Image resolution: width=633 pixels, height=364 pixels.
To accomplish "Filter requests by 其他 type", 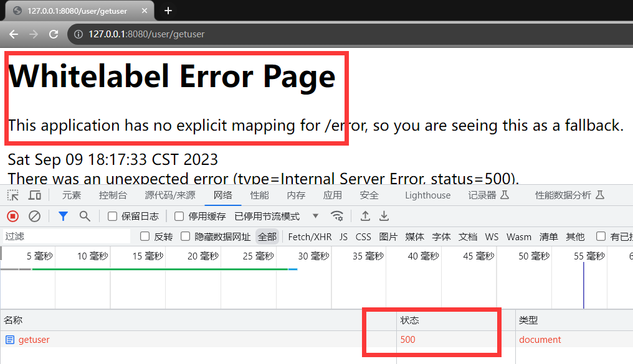I will click(575, 237).
